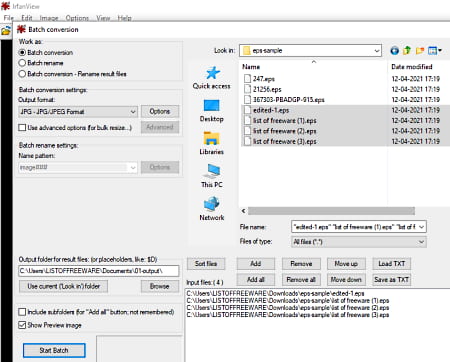
Task: Click file icon of 247.eps
Action: coord(247,79)
